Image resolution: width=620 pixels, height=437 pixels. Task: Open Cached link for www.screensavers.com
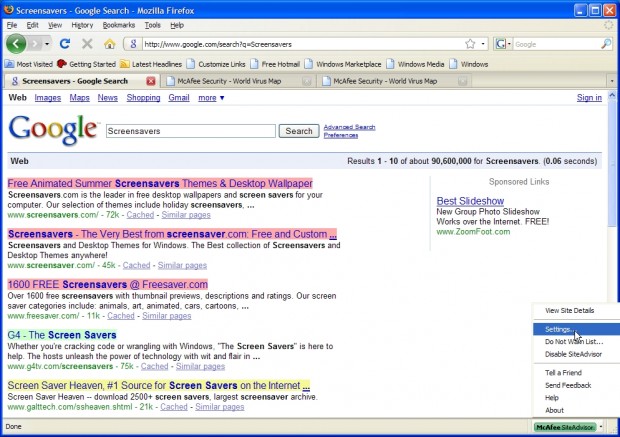coord(140,215)
